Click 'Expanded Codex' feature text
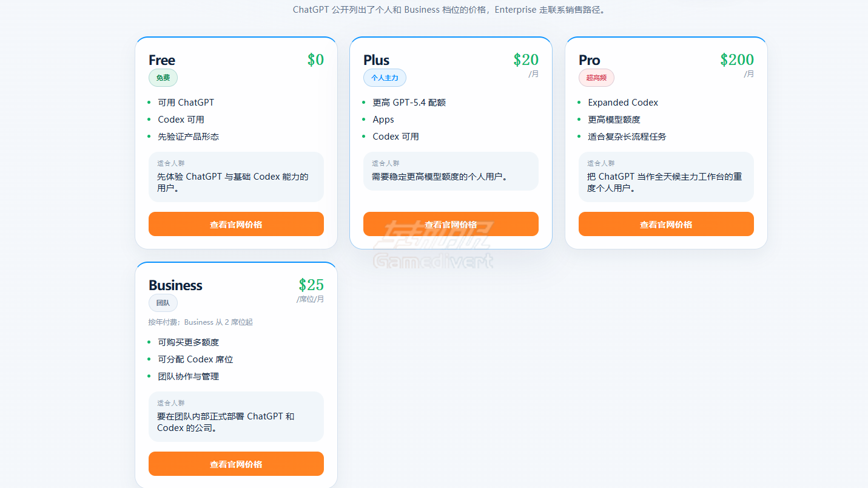Image resolution: width=868 pixels, height=488 pixels. click(x=623, y=103)
